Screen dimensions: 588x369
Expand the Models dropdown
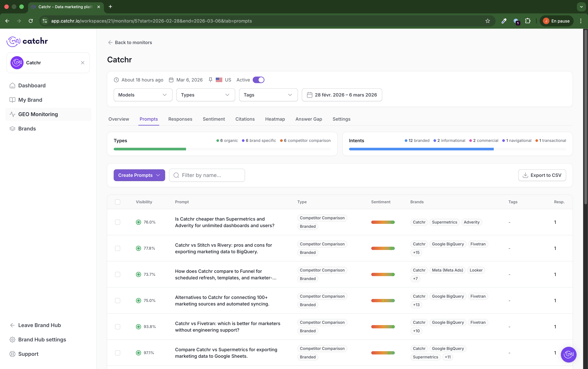(143, 95)
